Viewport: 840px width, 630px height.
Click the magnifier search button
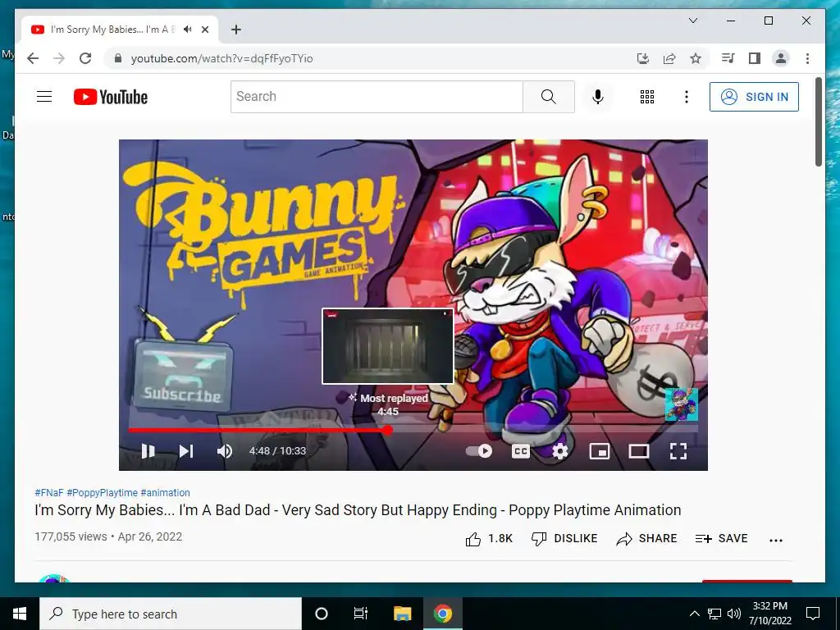[549, 97]
